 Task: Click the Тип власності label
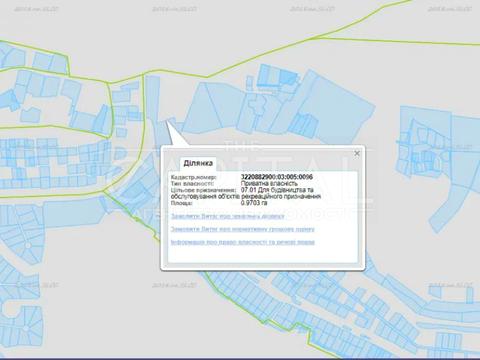(192, 183)
